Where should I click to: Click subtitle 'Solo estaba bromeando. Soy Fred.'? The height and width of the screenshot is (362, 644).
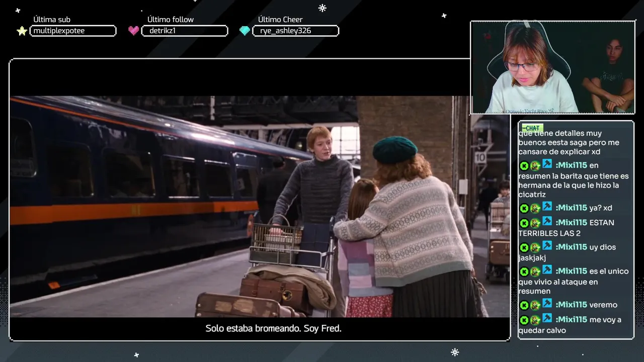273,328
